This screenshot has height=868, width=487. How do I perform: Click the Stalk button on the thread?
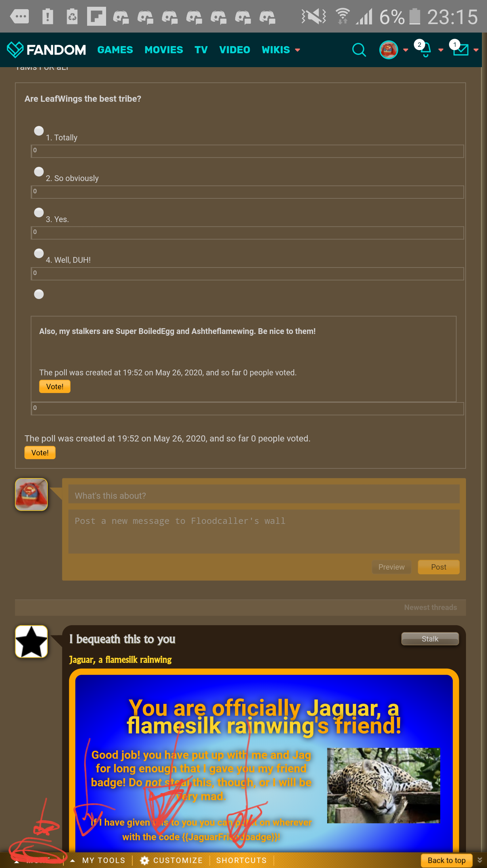pyautogui.click(x=430, y=639)
